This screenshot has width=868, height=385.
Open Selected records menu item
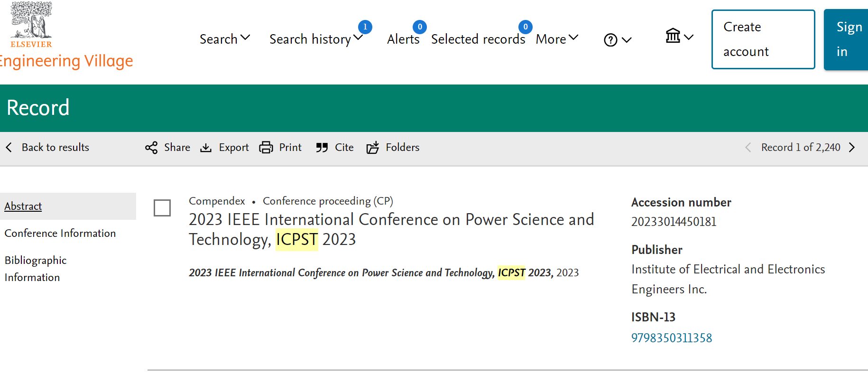pos(478,39)
